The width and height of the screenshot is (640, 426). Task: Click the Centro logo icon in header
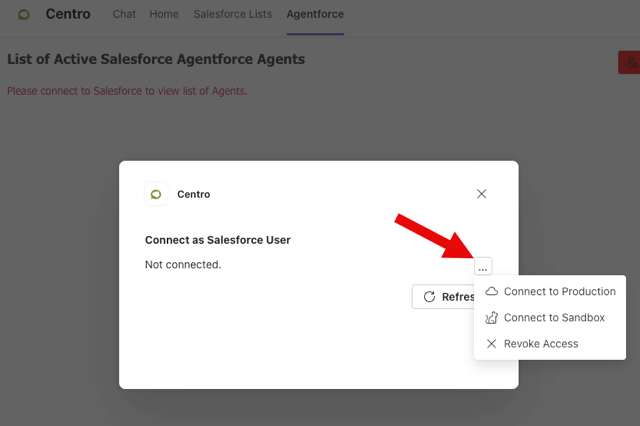coord(24,15)
